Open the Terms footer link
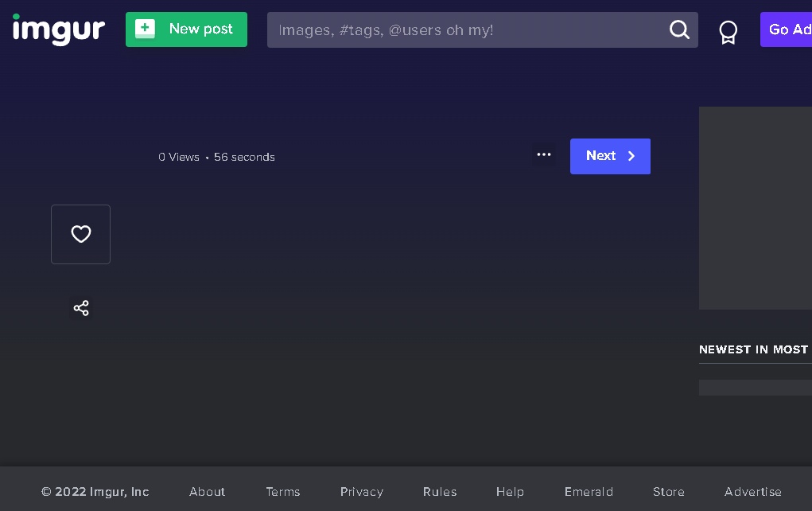 pyautogui.click(x=283, y=492)
